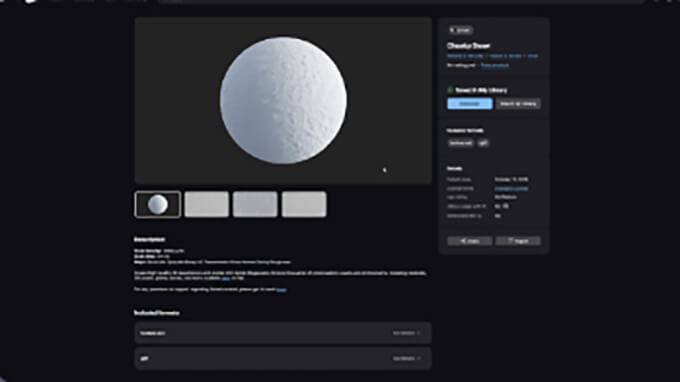The height and width of the screenshot is (382, 680).
Task: Open the View in My Library button
Action: pyautogui.click(x=518, y=104)
